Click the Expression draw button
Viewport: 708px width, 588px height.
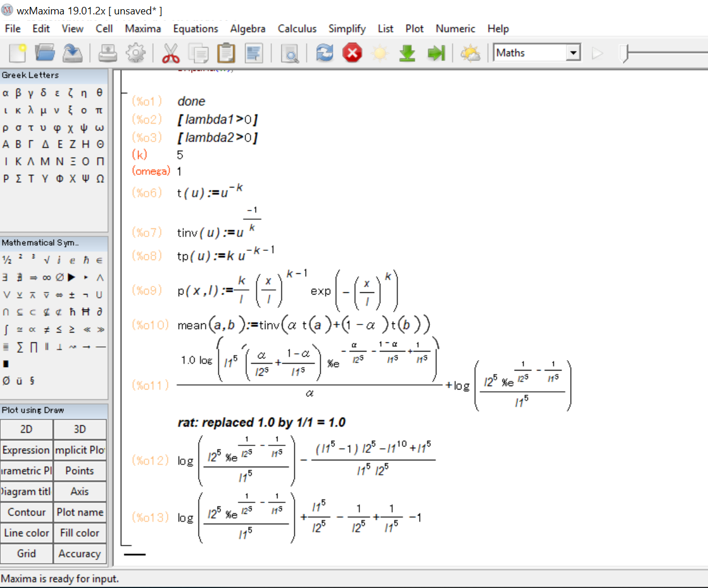point(26,450)
